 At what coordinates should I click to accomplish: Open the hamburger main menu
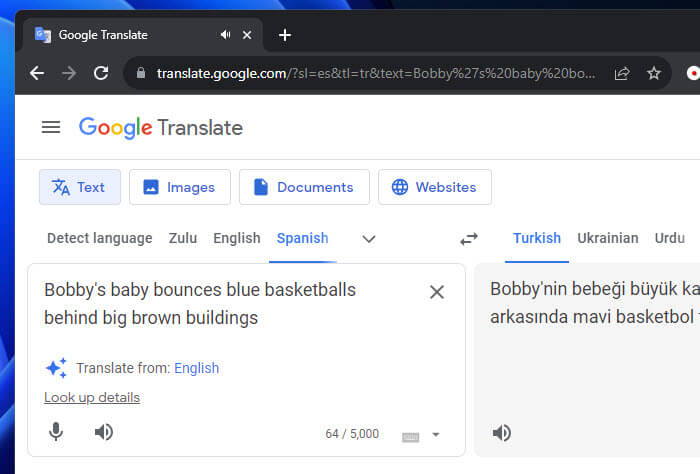coord(51,127)
